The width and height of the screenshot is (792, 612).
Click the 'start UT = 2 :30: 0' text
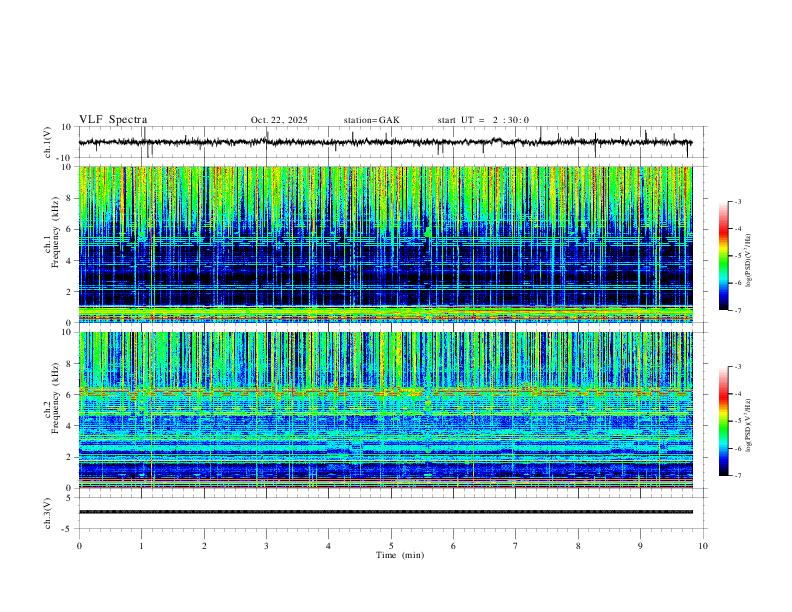coord(483,120)
